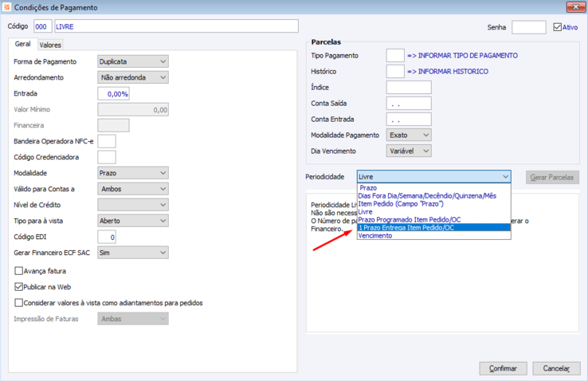Click the Senha input field
Viewport: 588px width, 381px height.
click(x=529, y=27)
